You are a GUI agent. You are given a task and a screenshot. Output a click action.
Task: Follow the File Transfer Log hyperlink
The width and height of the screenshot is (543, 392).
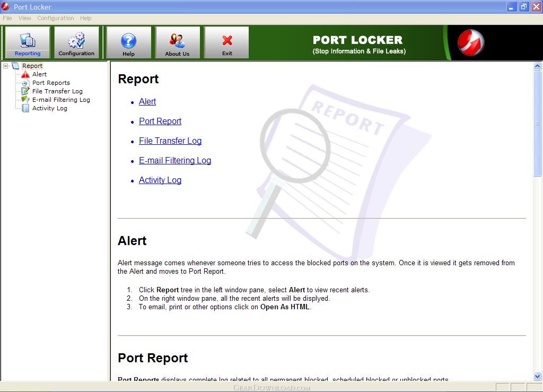170,141
